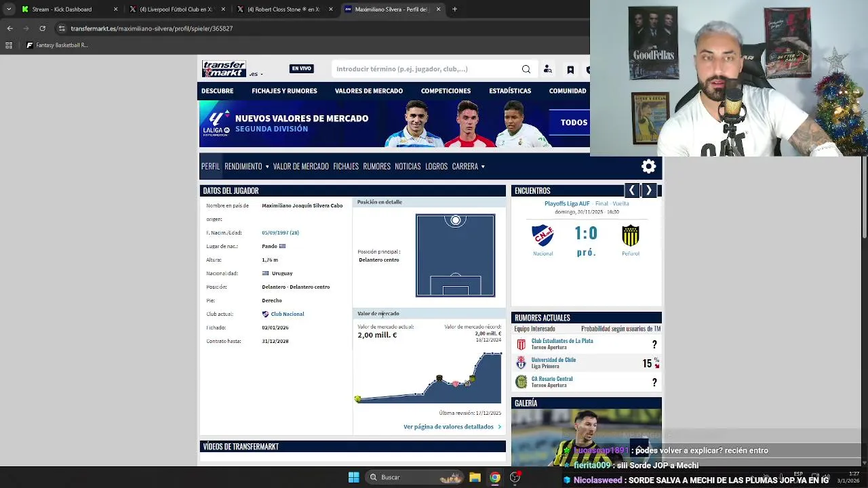
Task: Click the Chrome icon in the taskbar
Action: (495, 477)
